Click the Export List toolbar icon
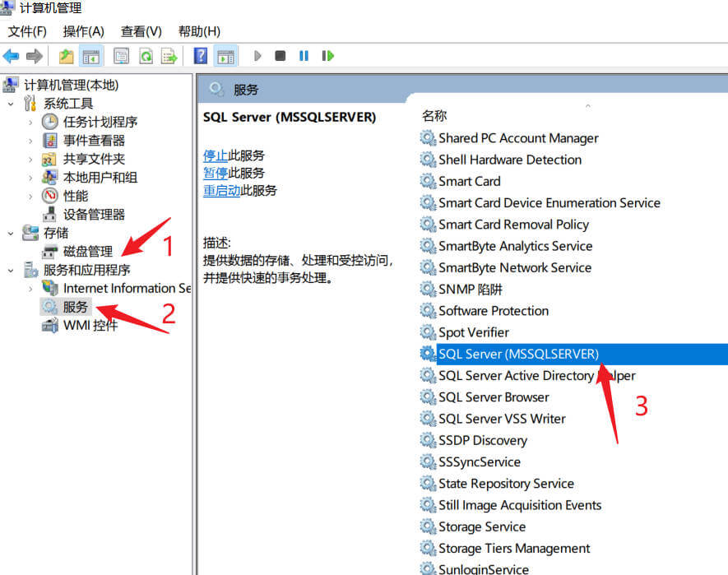This screenshot has height=575, width=728. click(169, 56)
